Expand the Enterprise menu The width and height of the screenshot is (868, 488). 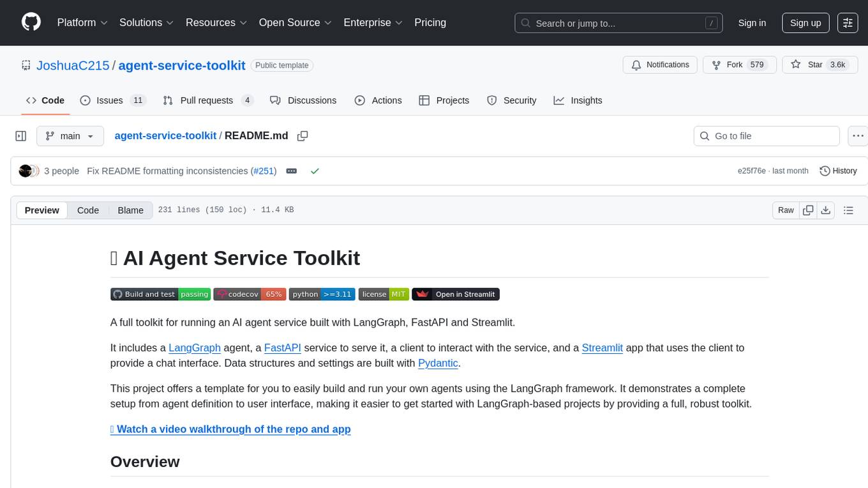373,22
